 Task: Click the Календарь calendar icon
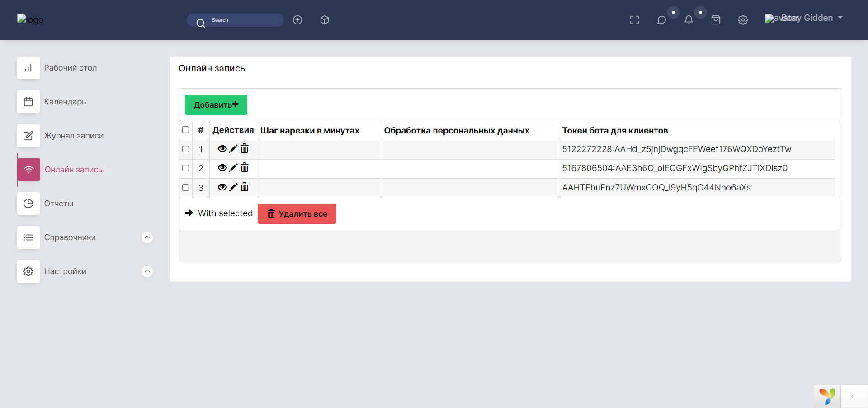tap(28, 102)
